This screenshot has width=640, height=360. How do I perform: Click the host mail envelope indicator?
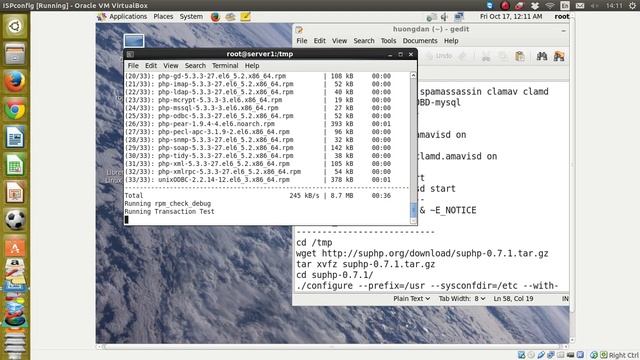[580, 5]
